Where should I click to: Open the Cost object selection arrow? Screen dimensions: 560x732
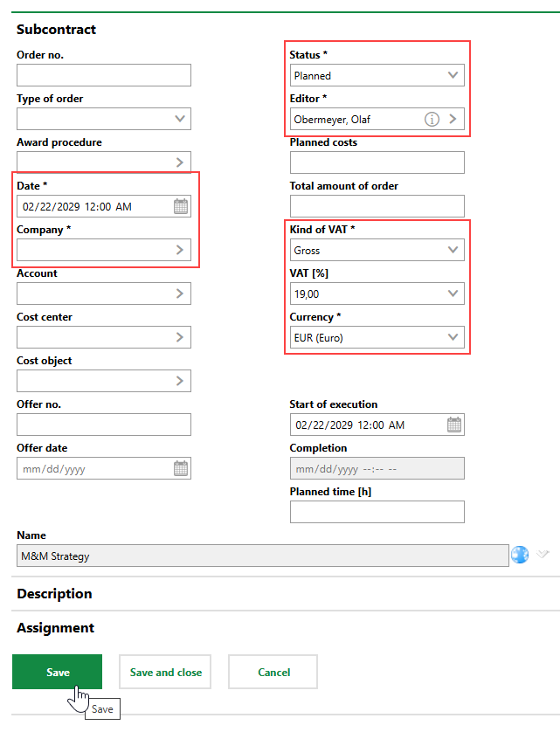[180, 381]
